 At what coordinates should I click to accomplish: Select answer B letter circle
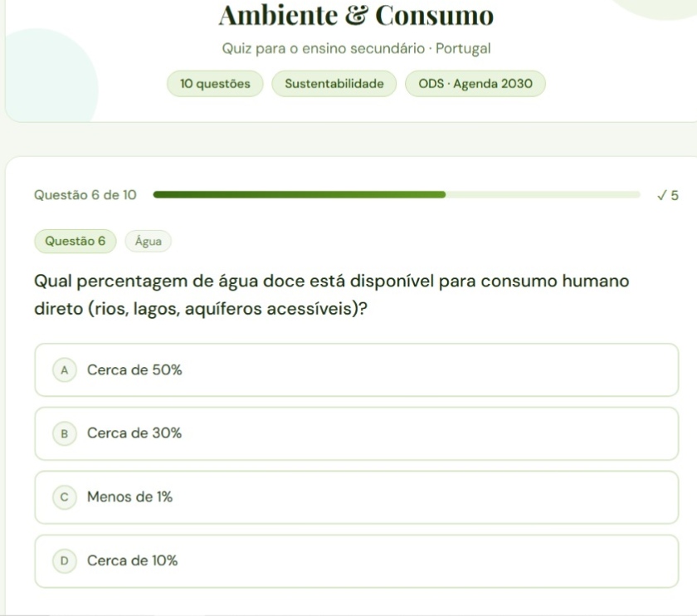click(x=65, y=433)
